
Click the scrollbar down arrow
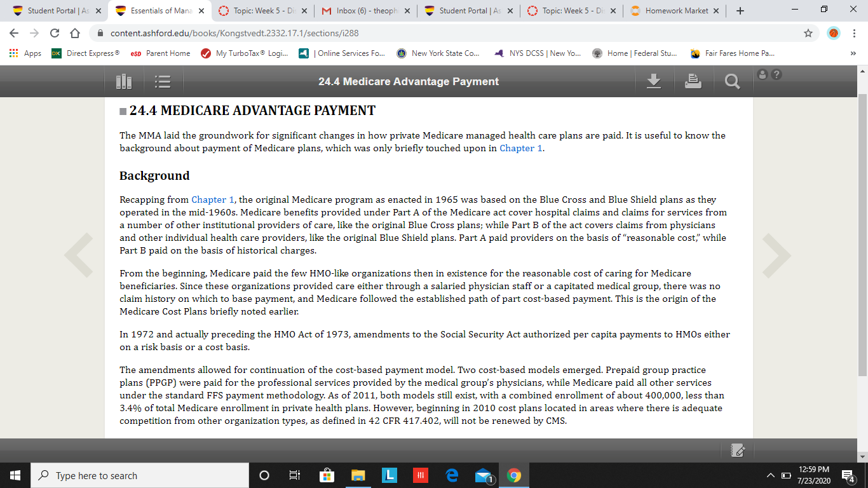[862, 456]
